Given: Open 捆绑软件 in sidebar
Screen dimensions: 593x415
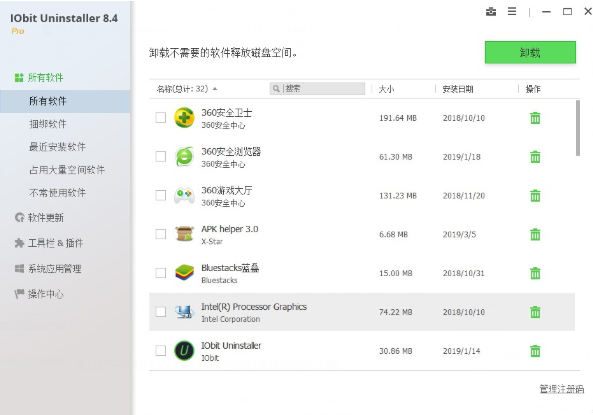Looking at the screenshot, I should pos(48,124).
